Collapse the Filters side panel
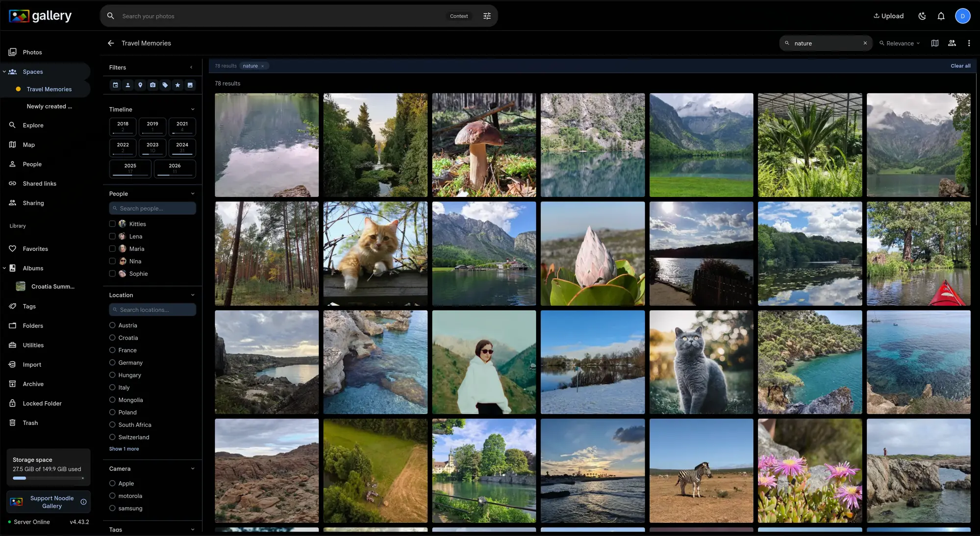This screenshot has height=536, width=980. (x=191, y=67)
